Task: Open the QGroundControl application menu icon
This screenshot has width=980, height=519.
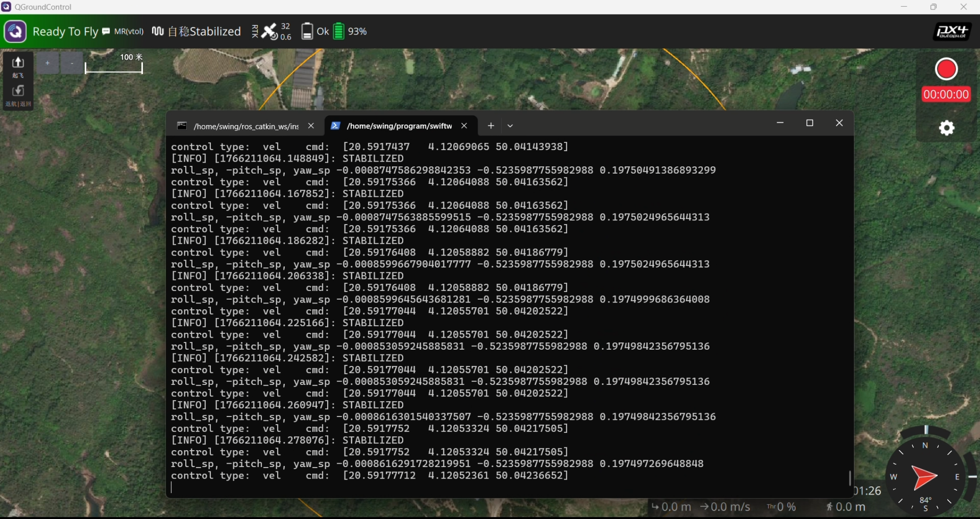Action: [x=15, y=32]
